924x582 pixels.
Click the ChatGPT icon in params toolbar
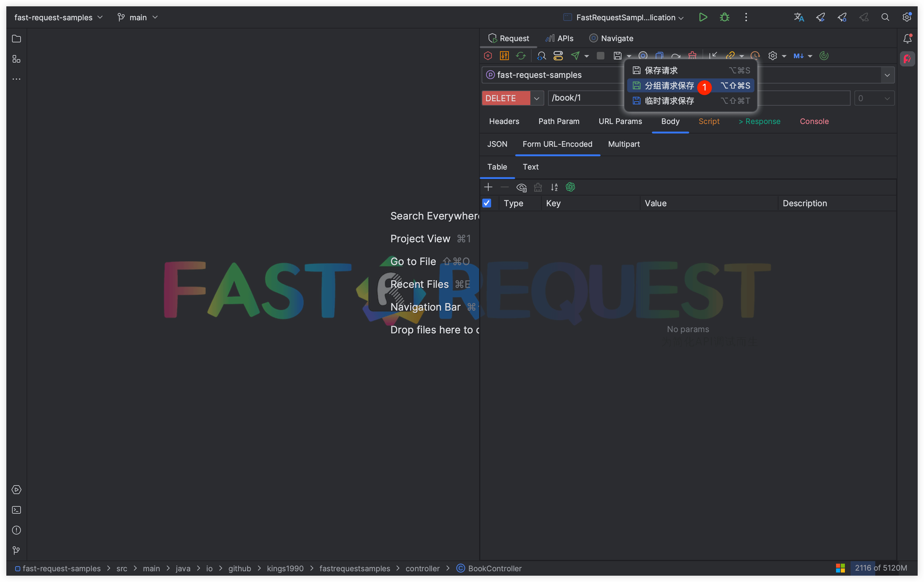click(571, 187)
